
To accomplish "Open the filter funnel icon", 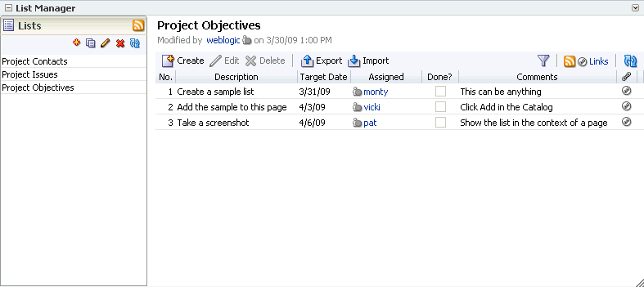I will click(543, 61).
